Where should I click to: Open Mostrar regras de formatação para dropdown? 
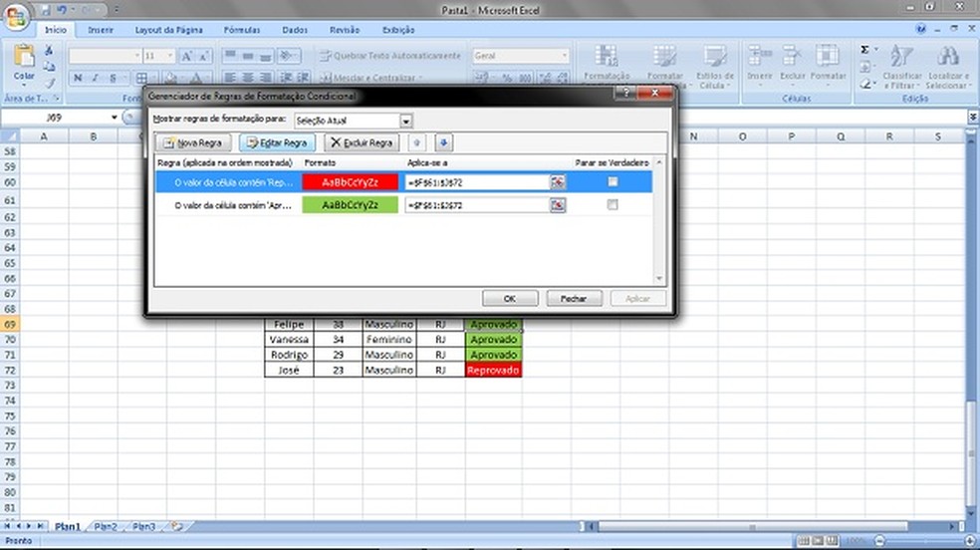coord(406,121)
